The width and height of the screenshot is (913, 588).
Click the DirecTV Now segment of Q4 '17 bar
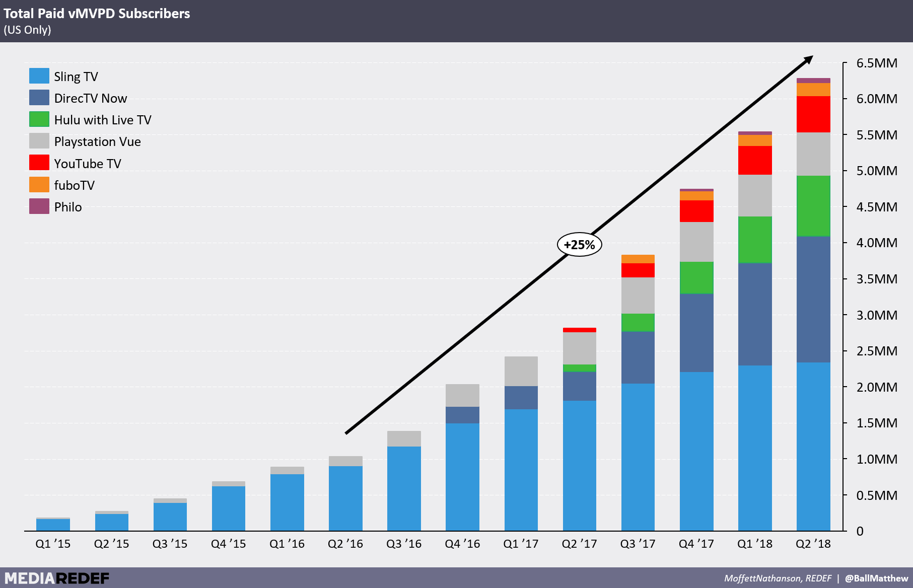[696, 333]
